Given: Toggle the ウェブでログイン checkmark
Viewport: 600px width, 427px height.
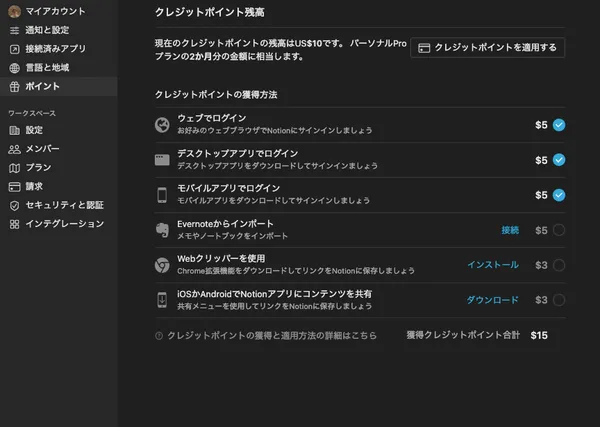Looking at the screenshot, I should (x=559, y=125).
